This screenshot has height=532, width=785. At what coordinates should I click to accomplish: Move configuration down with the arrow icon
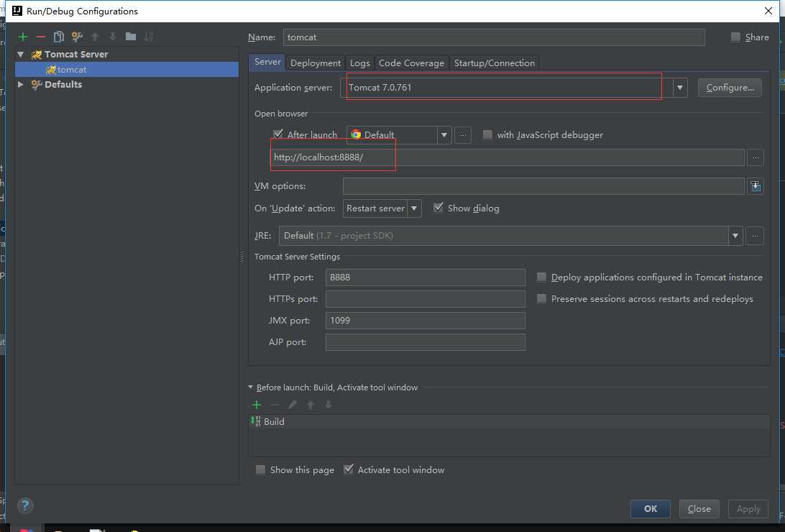pyautogui.click(x=113, y=37)
